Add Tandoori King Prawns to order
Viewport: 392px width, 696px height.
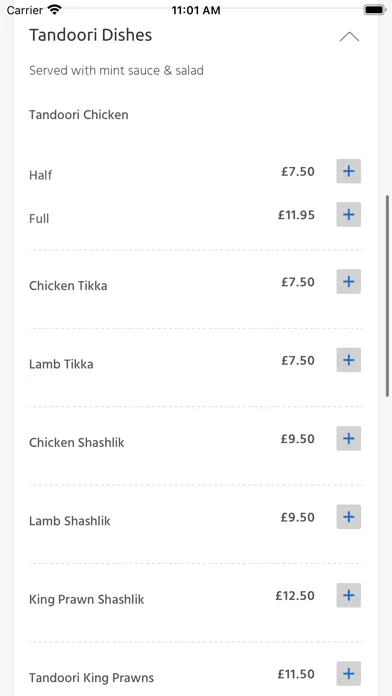[348, 674]
